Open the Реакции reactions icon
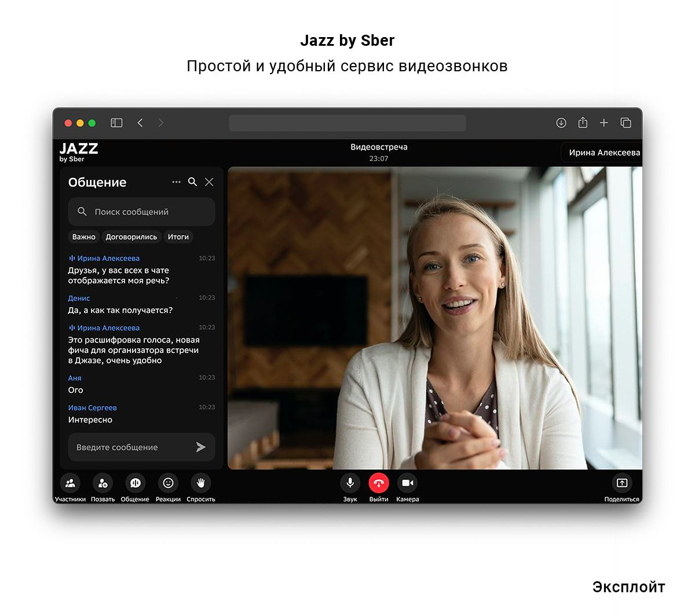The width and height of the screenshot is (695, 616). [x=168, y=483]
